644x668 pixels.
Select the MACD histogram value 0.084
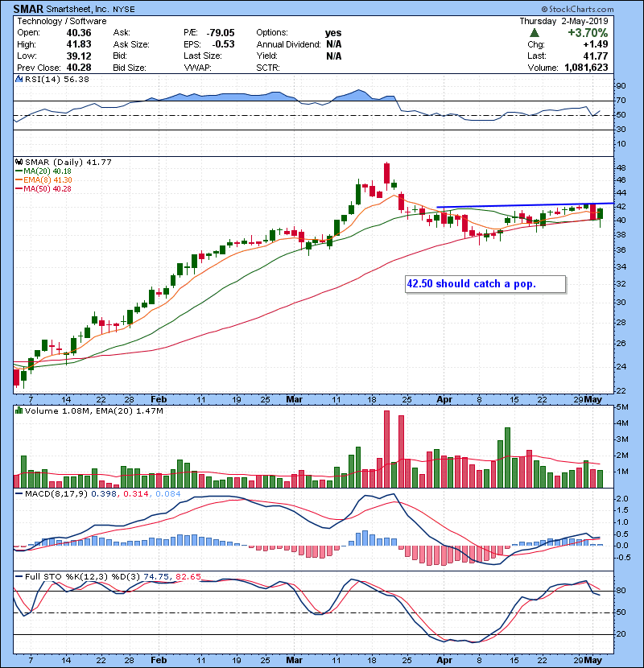[168, 494]
